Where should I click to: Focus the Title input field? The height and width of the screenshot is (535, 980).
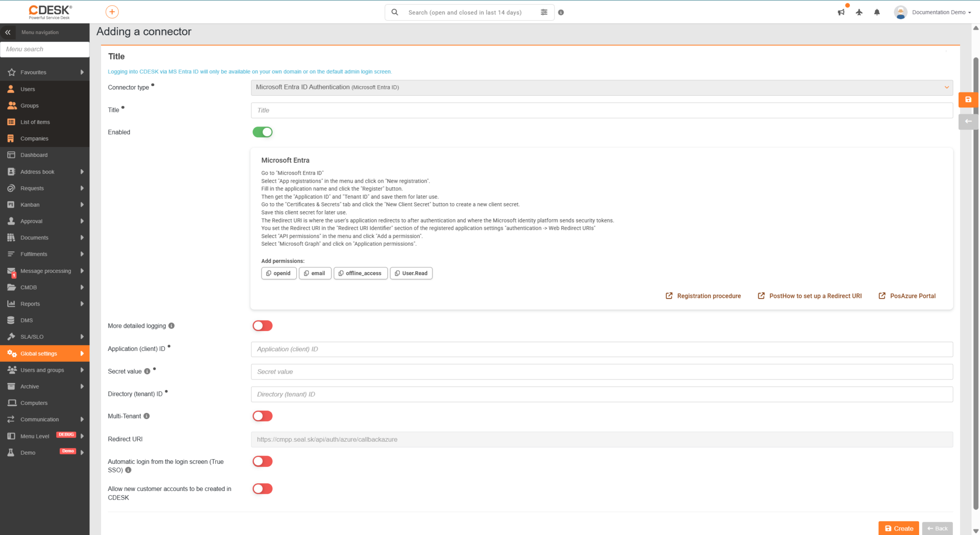click(602, 111)
